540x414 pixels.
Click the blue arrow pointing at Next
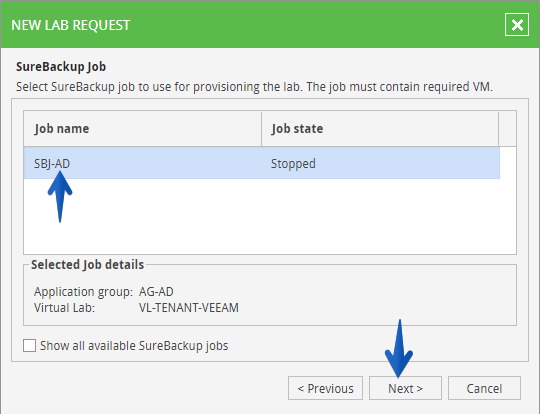tap(399, 349)
